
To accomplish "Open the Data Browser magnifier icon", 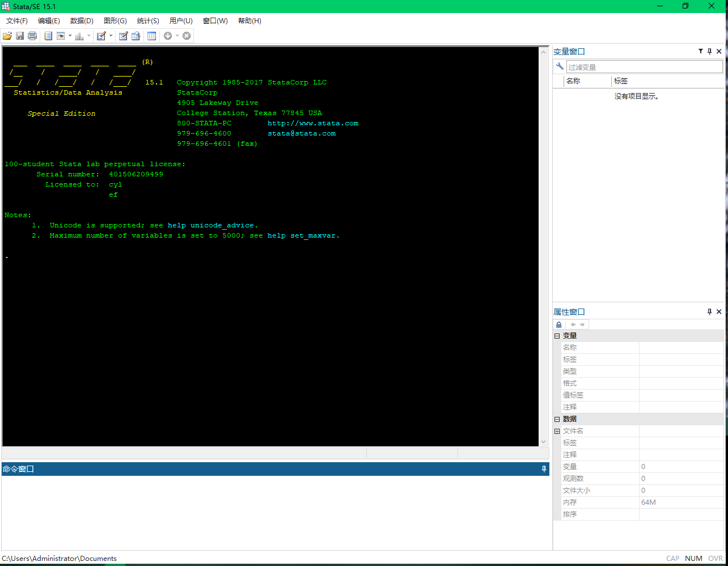I will coord(136,36).
